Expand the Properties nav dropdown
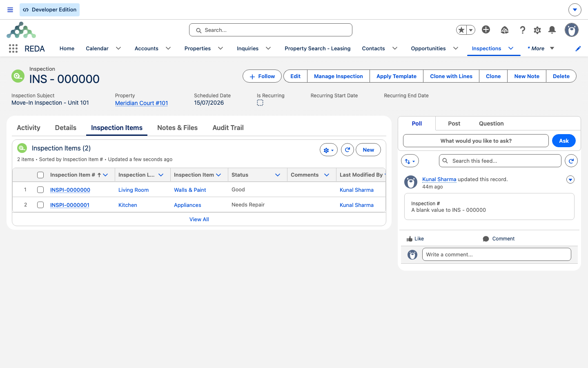Viewport: 588px width, 368px height. coord(220,48)
